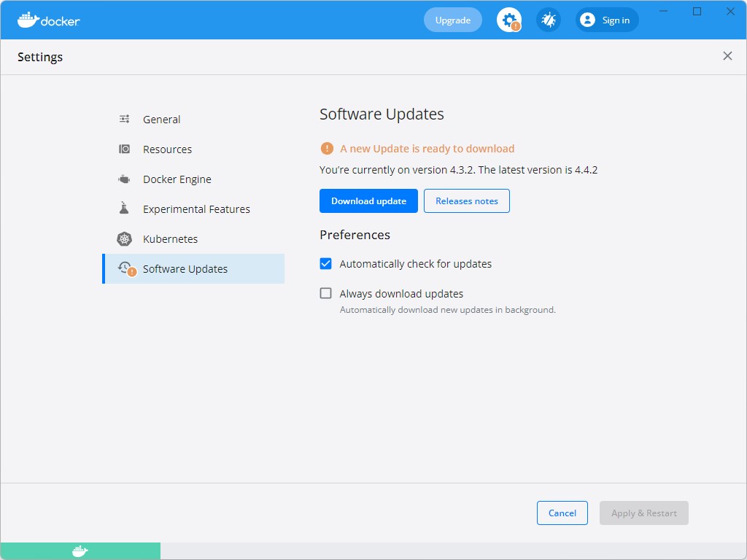
Task: Click the Download update button
Action: pyautogui.click(x=368, y=201)
